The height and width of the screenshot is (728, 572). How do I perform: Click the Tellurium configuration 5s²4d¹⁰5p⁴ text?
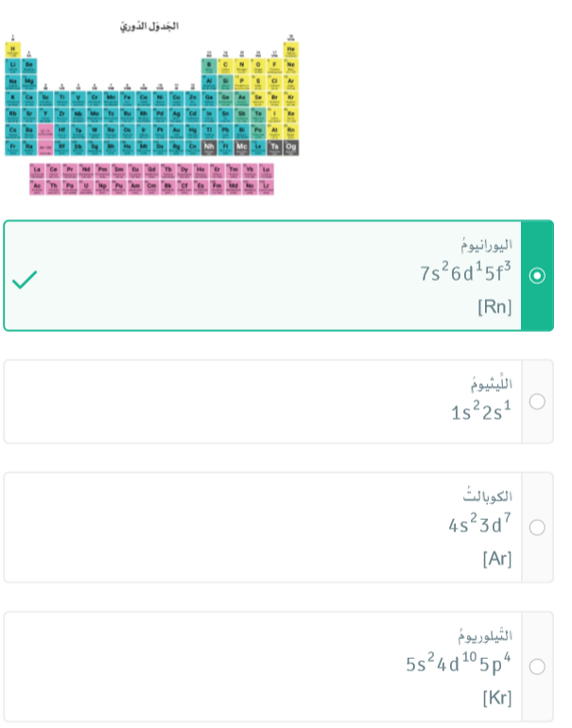click(x=459, y=664)
